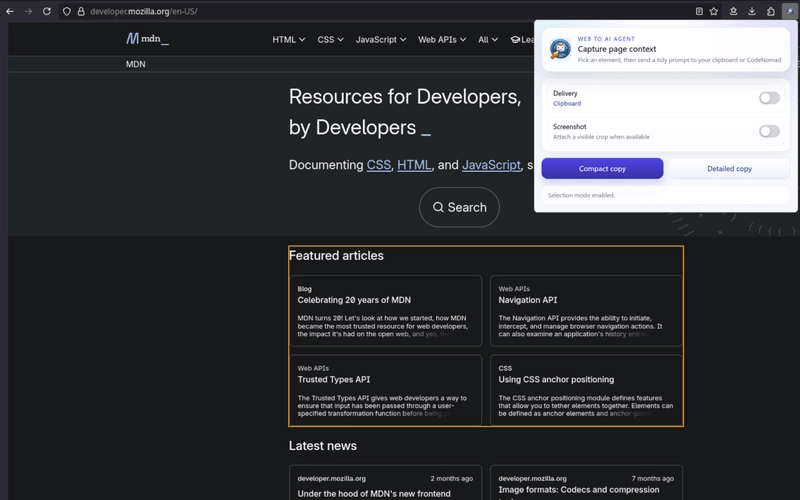800x500 pixels.
Task: Click the MDN logo in the header
Action: (x=147, y=39)
